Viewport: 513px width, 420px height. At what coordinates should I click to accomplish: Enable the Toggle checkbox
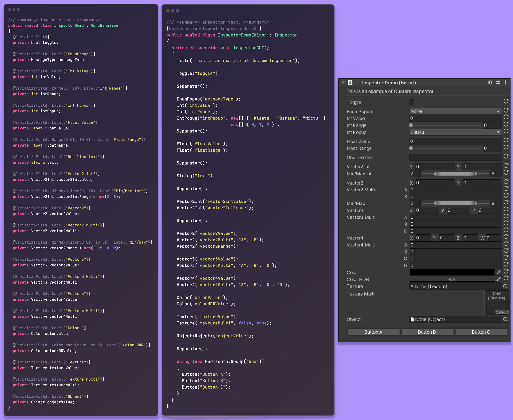412,102
